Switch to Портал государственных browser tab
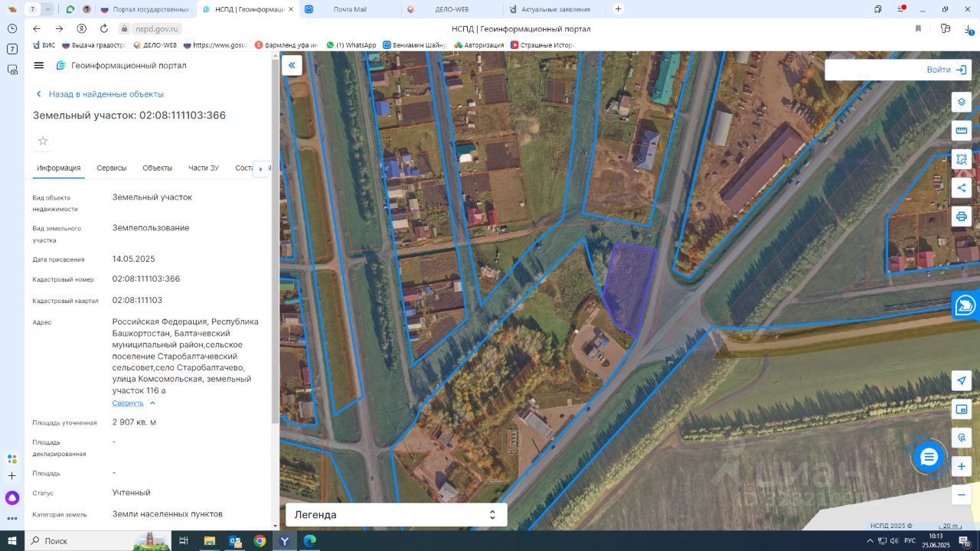Viewport: 980px width, 551px height. coord(145,9)
